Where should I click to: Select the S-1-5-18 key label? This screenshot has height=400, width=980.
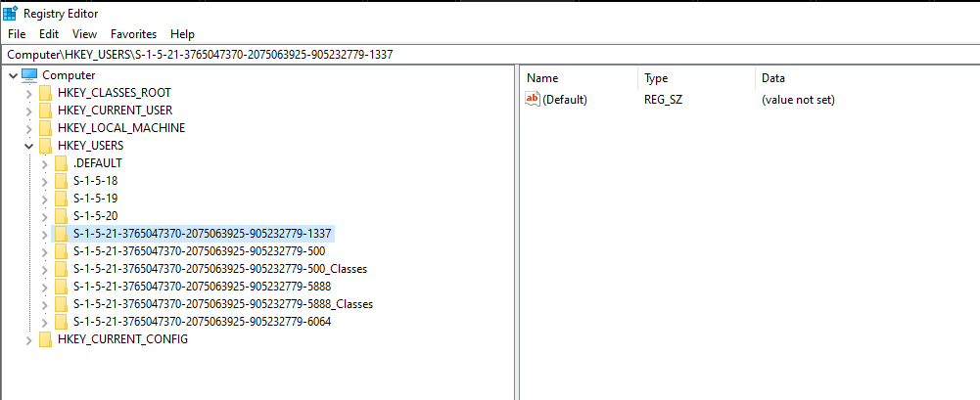point(96,181)
